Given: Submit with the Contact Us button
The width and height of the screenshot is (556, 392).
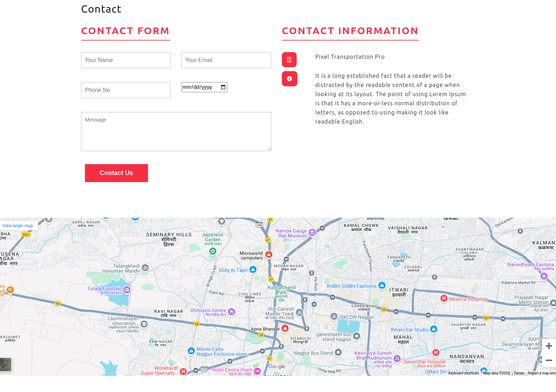Looking at the screenshot, I should [x=116, y=173].
